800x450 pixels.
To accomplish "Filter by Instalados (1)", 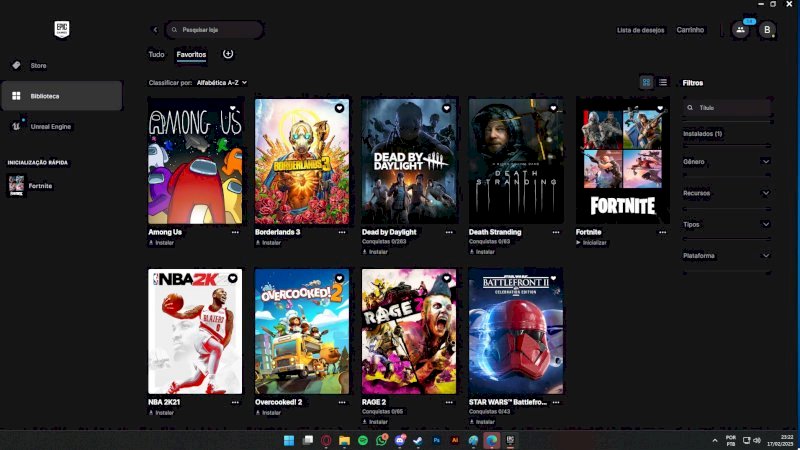I will coord(703,134).
